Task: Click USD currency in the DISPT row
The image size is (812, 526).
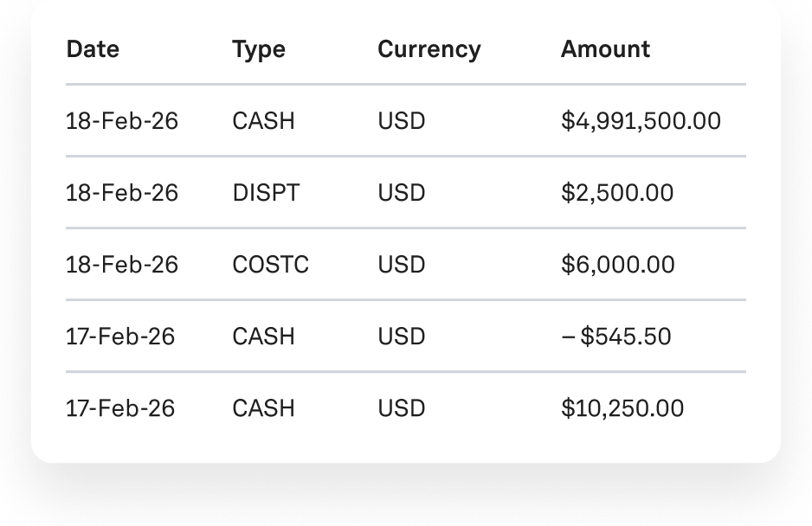Action: coord(402,193)
